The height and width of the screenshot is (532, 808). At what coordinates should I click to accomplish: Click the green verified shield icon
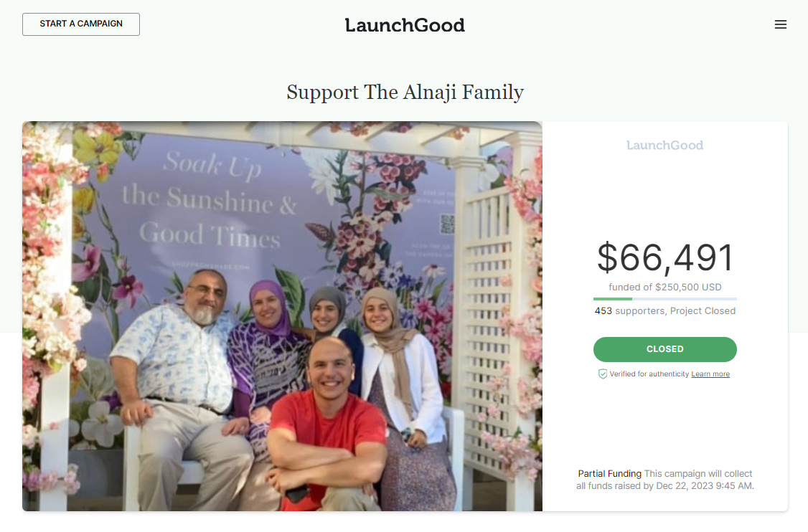602,374
